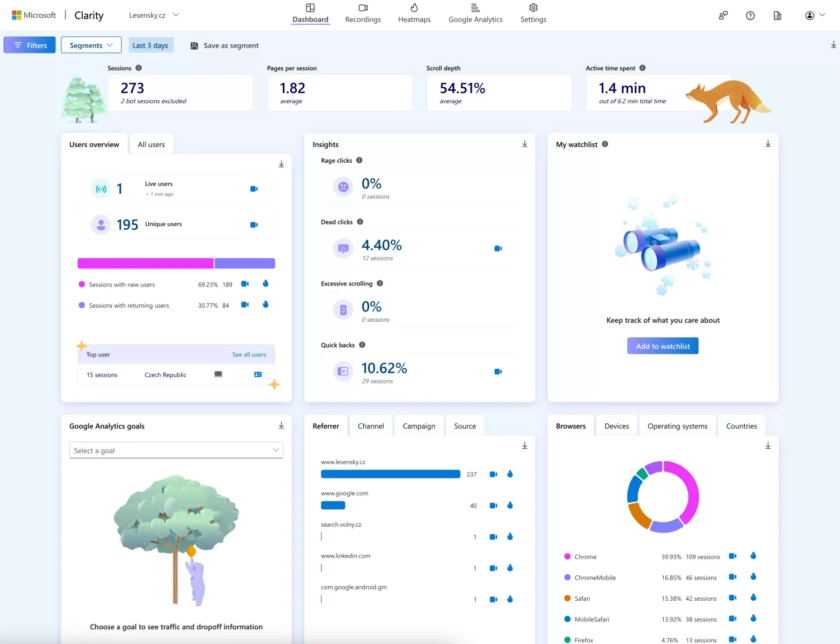Viewport: 840px width, 644px height.
Task: View recordings of sessions with new users
Action: click(x=245, y=284)
